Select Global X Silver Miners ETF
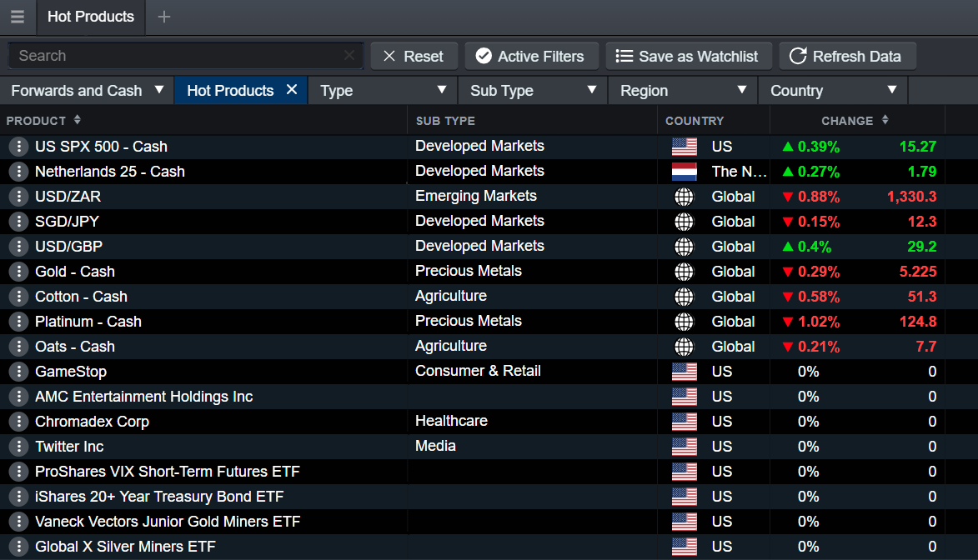This screenshot has height=560, width=978. [x=125, y=547]
